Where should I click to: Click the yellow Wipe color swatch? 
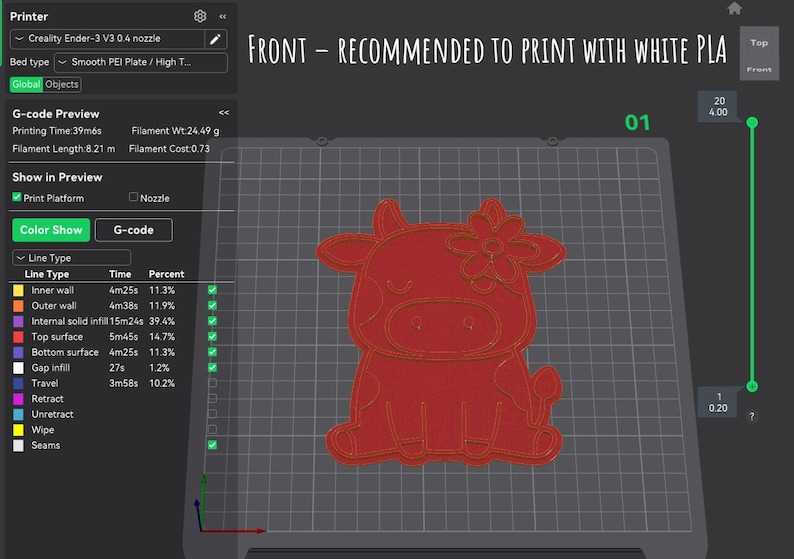[18, 430]
